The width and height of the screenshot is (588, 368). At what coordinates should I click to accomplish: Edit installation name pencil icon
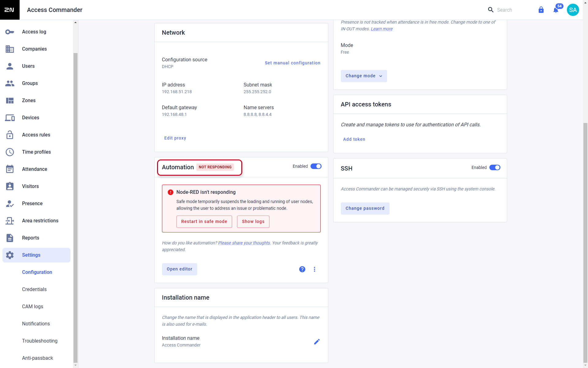click(317, 342)
